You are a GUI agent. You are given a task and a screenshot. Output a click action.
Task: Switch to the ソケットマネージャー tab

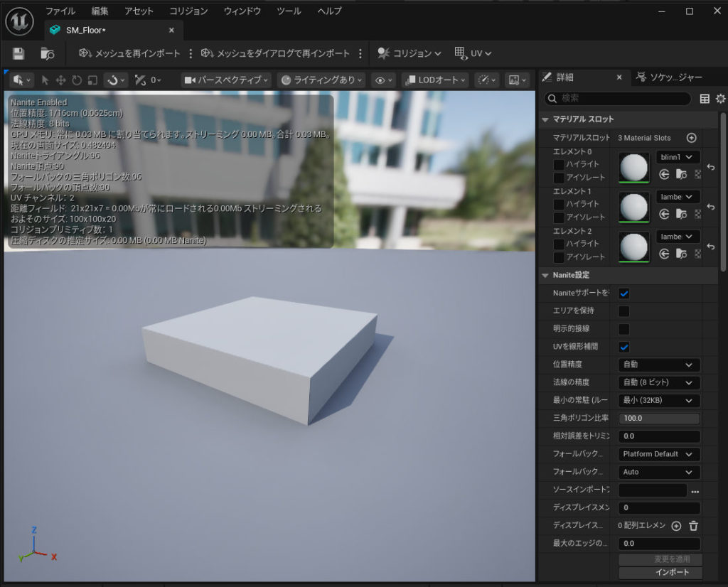(x=670, y=77)
